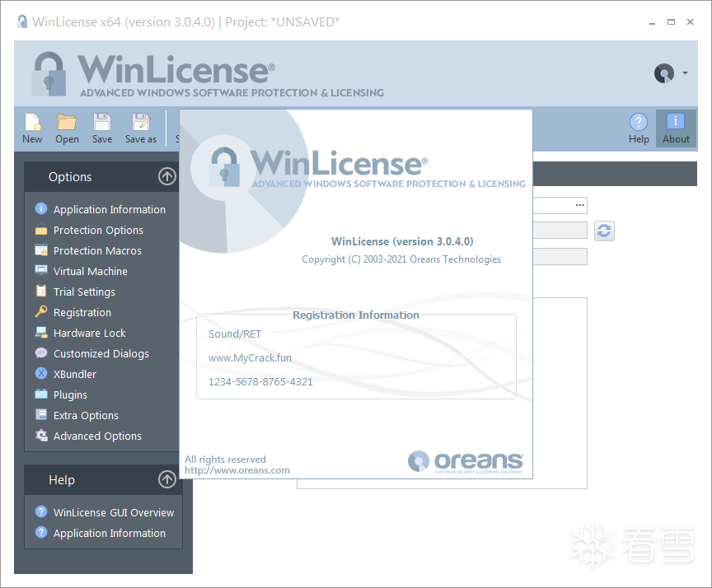Image resolution: width=712 pixels, height=588 pixels.
Task: Open the Virtual Machine settings
Action: click(91, 271)
